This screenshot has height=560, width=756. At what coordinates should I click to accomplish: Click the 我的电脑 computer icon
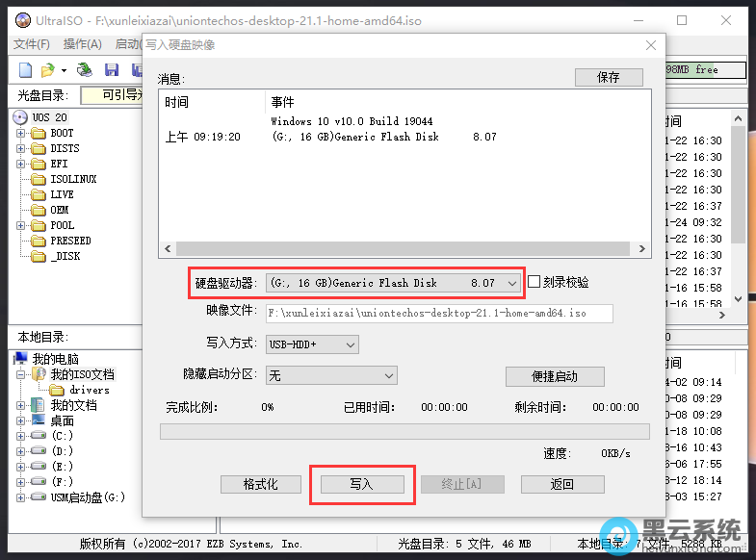click(x=21, y=359)
